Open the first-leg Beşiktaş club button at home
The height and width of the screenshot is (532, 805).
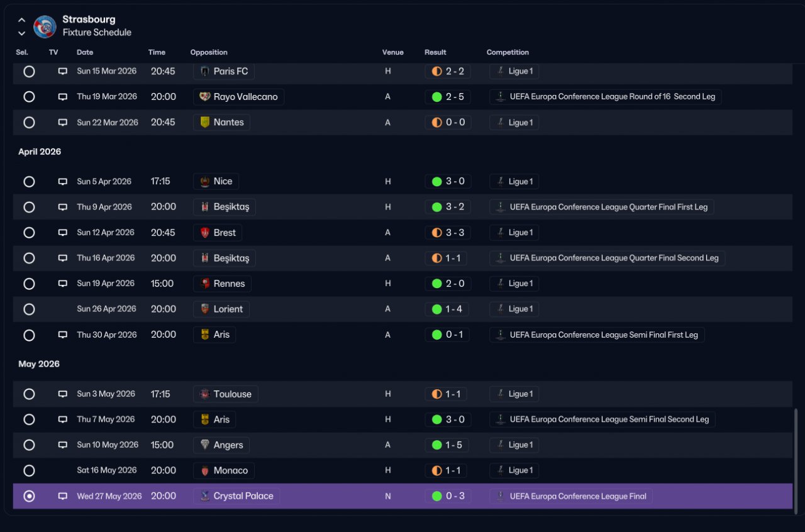[x=225, y=207]
